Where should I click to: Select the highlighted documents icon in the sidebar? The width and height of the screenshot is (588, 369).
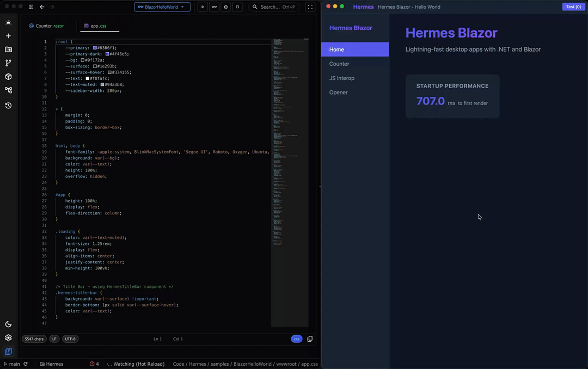[x=8, y=352]
